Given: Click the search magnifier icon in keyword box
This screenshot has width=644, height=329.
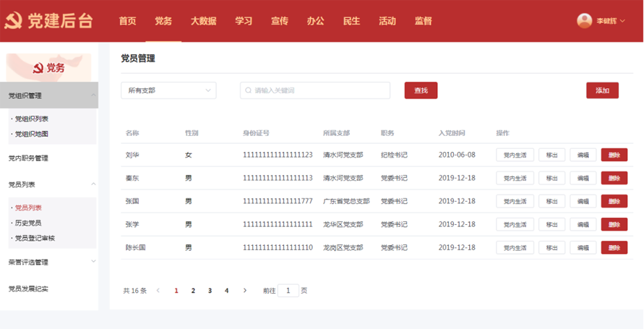Looking at the screenshot, I should pyautogui.click(x=249, y=90).
